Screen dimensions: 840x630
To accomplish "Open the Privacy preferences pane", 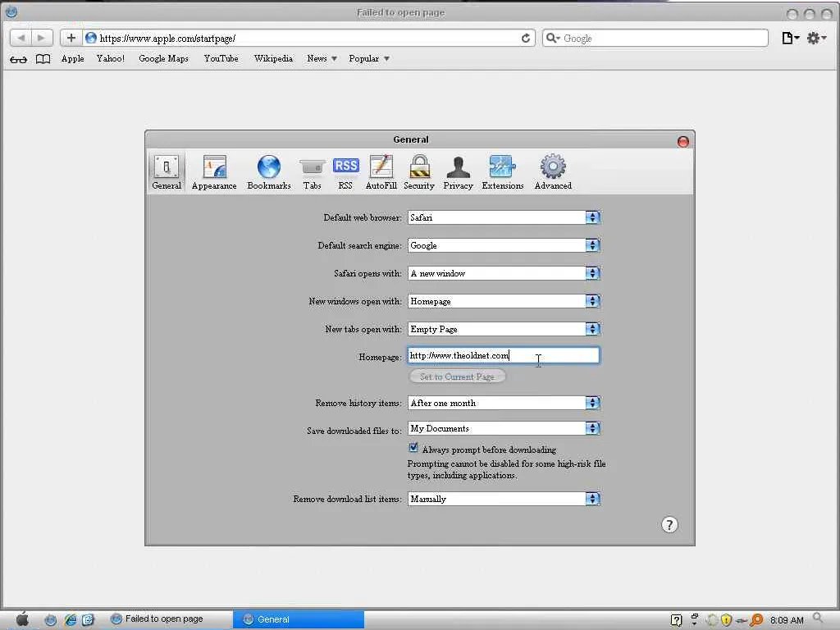I will pyautogui.click(x=458, y=172).
